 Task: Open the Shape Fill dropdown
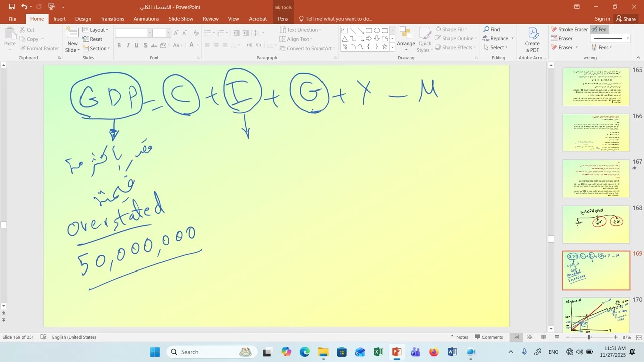[x=451, y=29]
